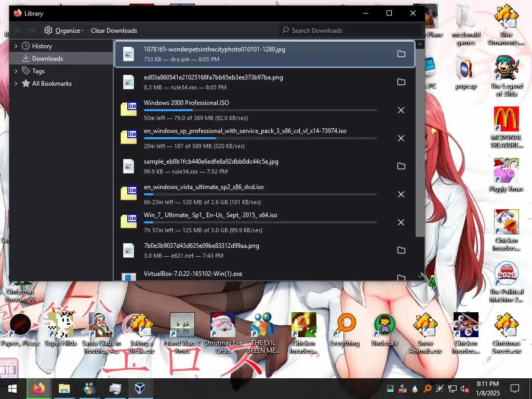Open the popcap desktop folder
The image size is (532, 399).
coord(466,73)
